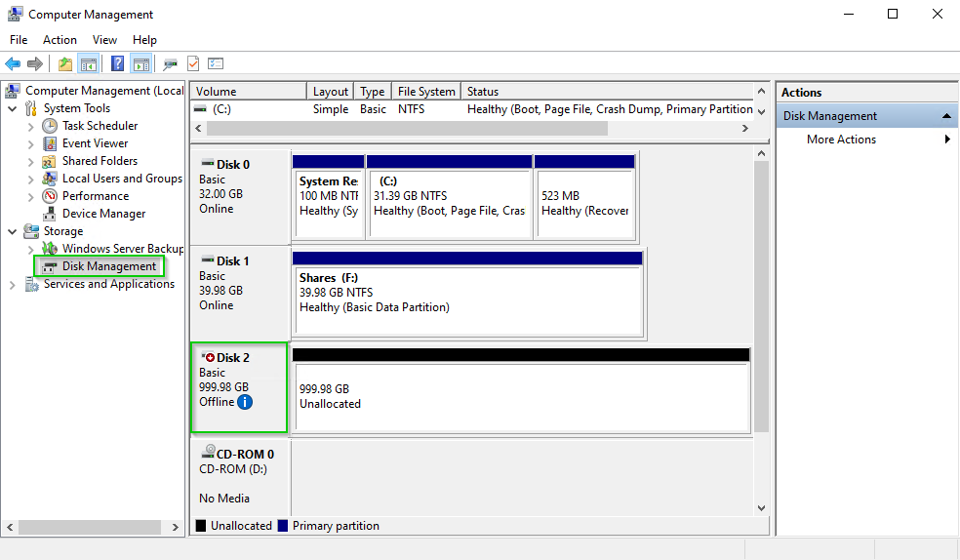Collapse the Disk Management section in the Actions pane
Viewport: 960px width, 560px height.
946,116
